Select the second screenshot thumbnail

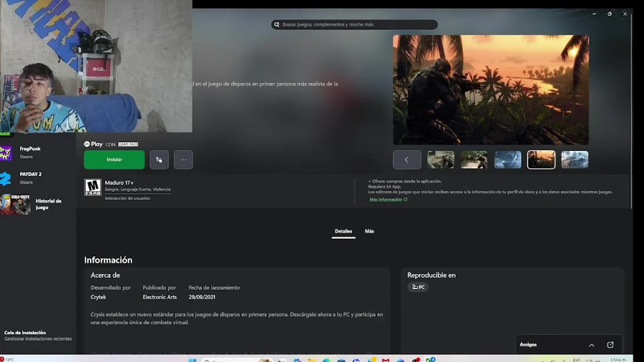pos(474,159)
